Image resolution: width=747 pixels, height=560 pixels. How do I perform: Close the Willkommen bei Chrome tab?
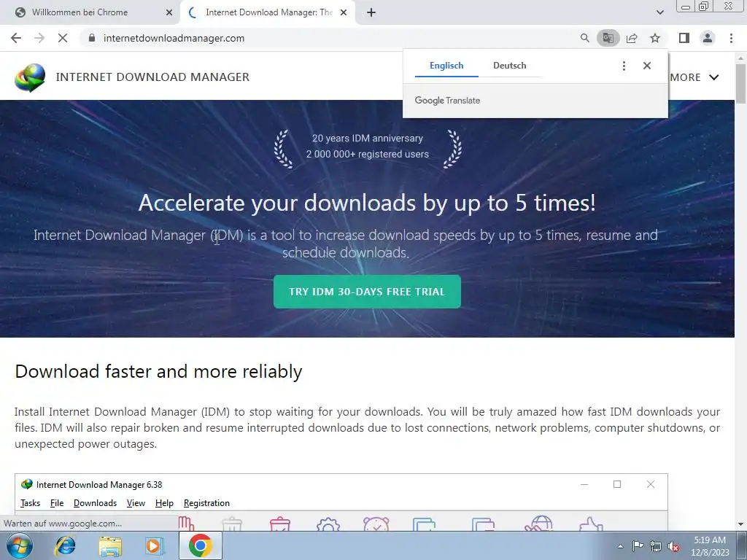pos(169,13)
